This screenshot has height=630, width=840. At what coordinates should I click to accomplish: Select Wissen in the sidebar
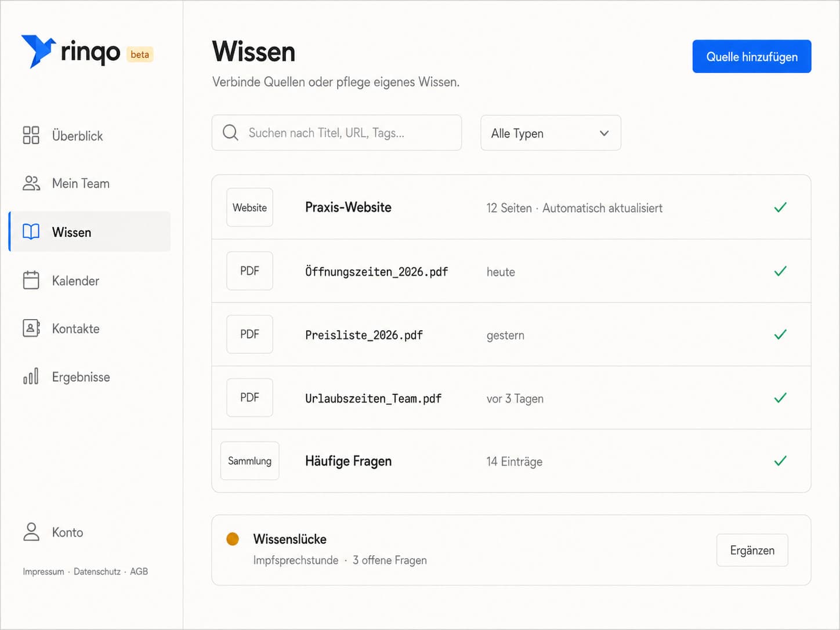[x=90, y=232]
